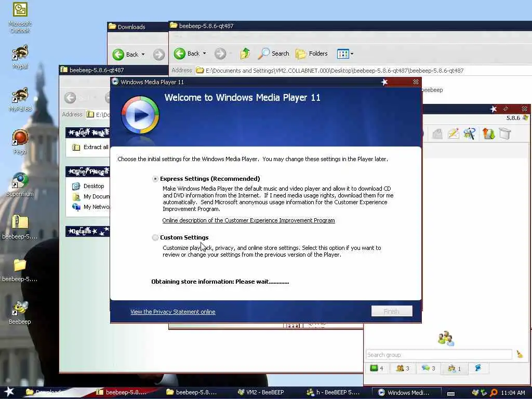The image size is (532, 399).
Task: Click the BeeBEEP bee tray icon
Action: 476,393
